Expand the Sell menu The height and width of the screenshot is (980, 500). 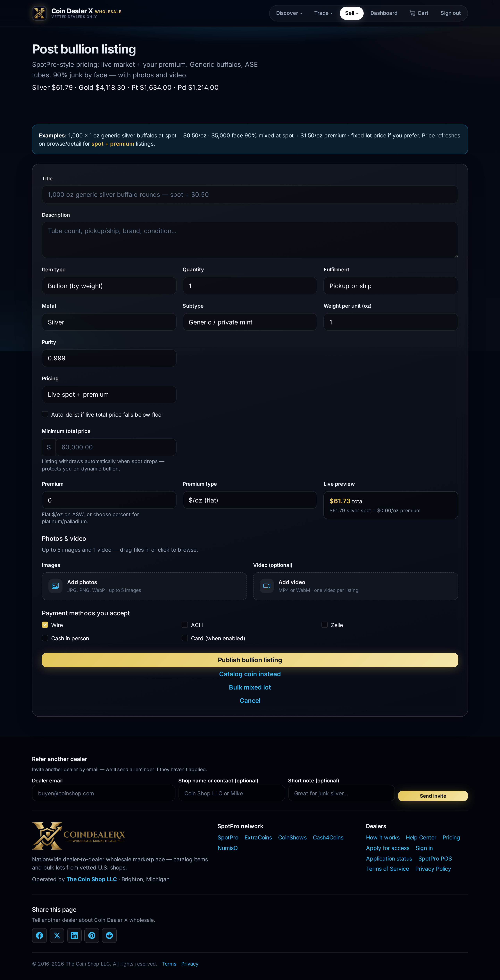(351, 13)
